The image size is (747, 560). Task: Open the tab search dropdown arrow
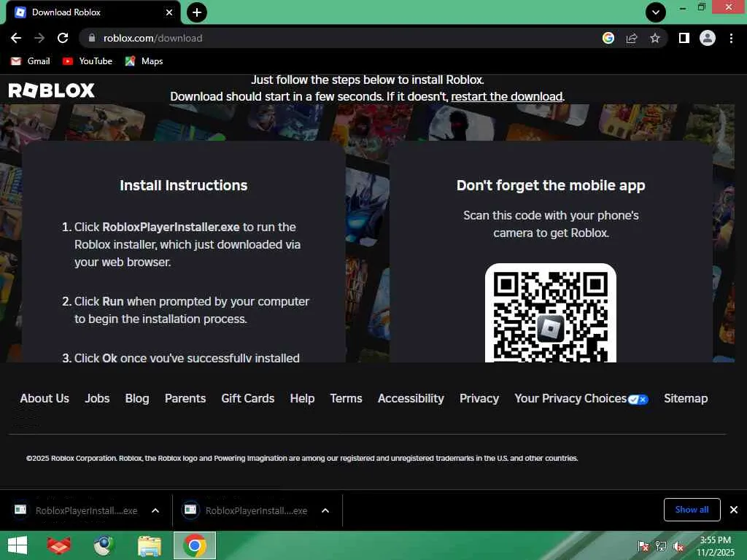click(x=656, y=12)
